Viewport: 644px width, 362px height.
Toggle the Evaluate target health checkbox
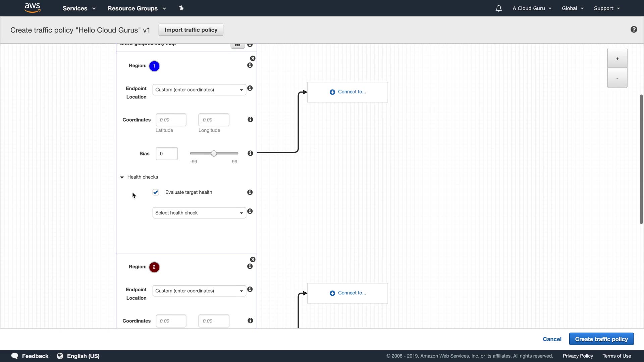(x=156, y=192)
